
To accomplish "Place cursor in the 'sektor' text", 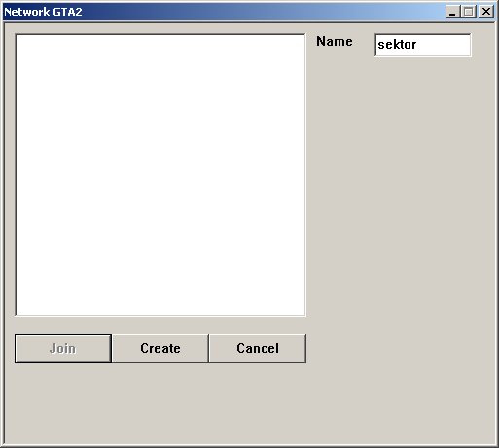I will tap(397, 45).
